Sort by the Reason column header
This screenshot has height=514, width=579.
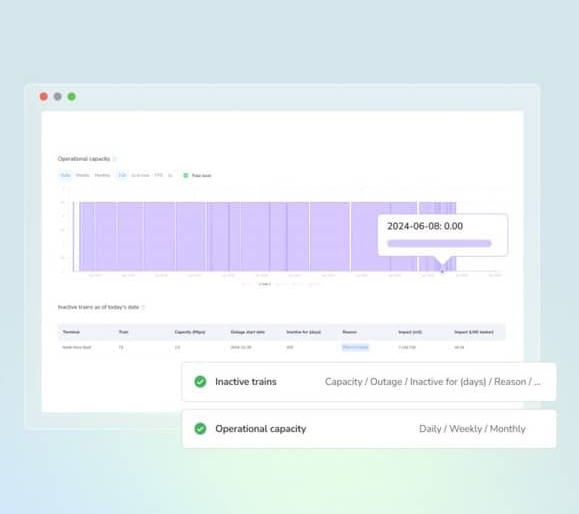349,332
